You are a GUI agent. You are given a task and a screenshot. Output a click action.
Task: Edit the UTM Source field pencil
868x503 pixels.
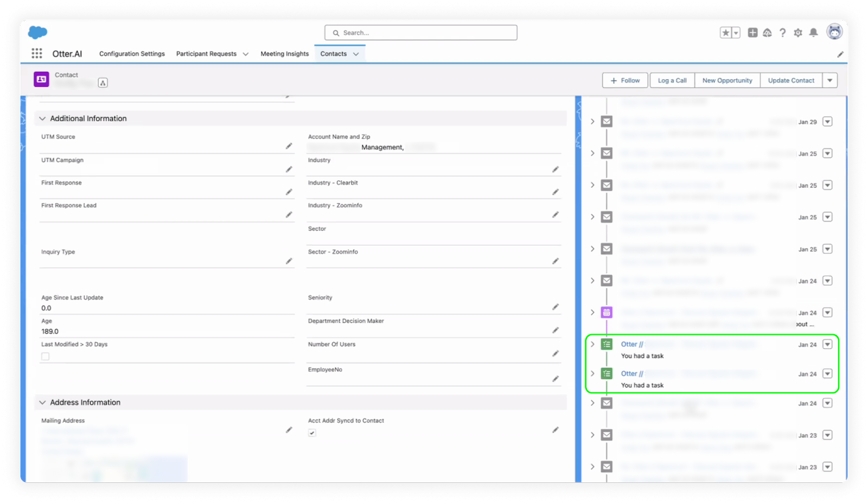coord(289,146)
